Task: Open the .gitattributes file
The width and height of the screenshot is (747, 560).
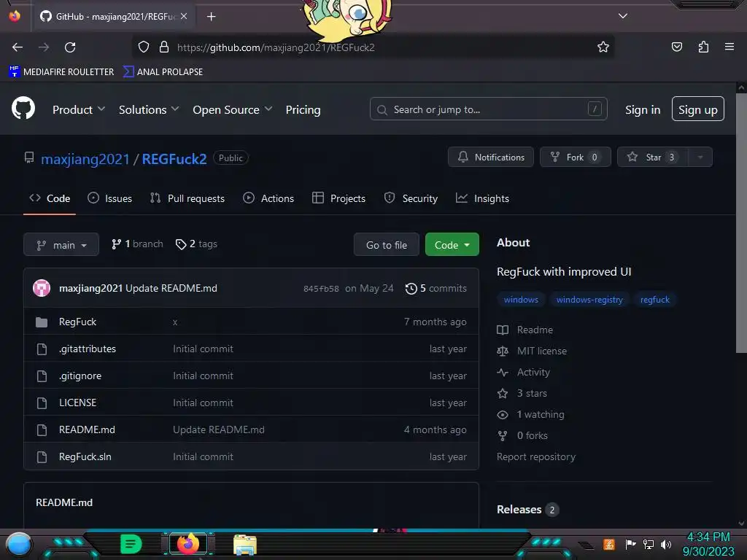Action: pyautogui.click(x=88, y=349)
